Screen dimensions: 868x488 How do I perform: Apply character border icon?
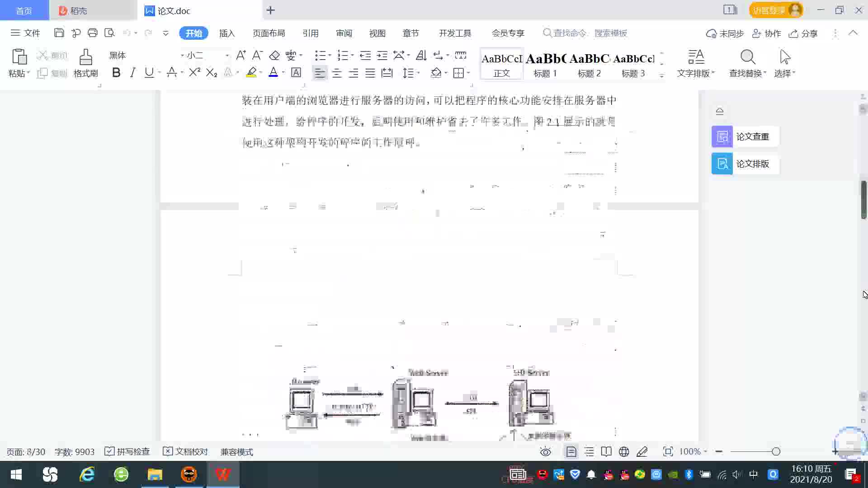click(296, 72)
